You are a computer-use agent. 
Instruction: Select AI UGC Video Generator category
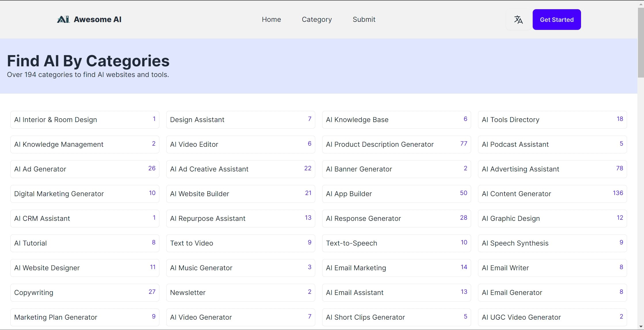tap(552, 317)
